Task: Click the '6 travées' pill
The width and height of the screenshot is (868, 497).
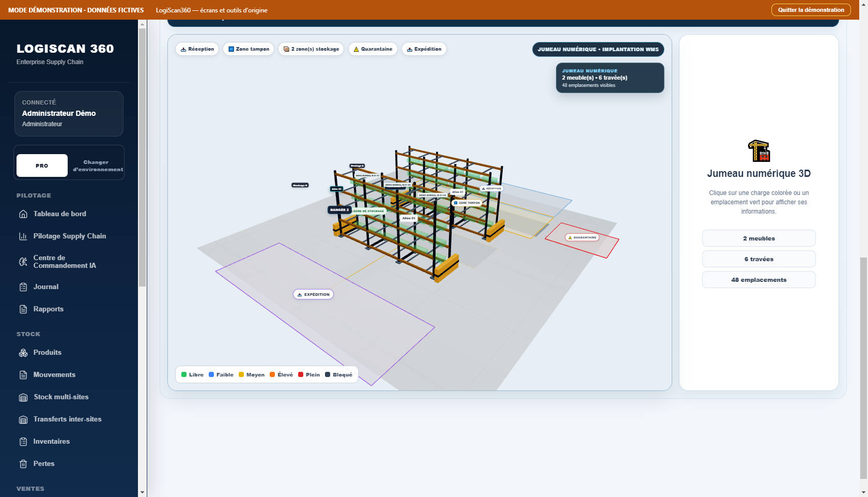Action: 759,259
